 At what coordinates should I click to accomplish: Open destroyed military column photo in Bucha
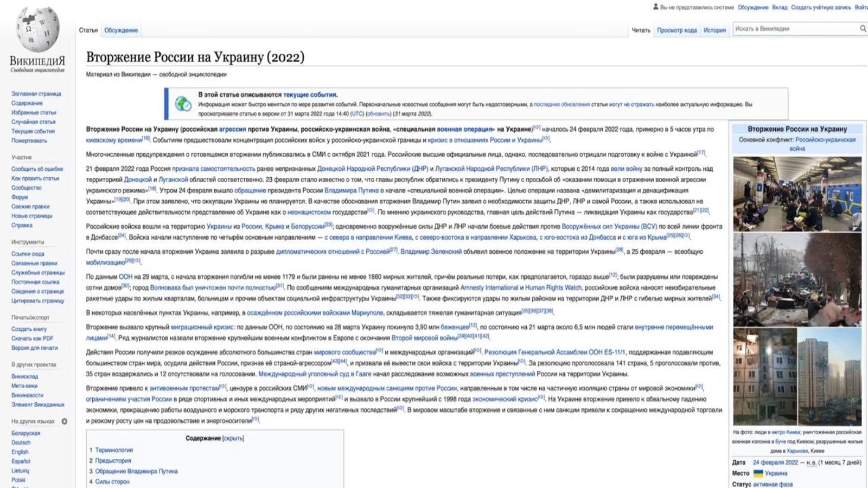(x=797, y=280)
